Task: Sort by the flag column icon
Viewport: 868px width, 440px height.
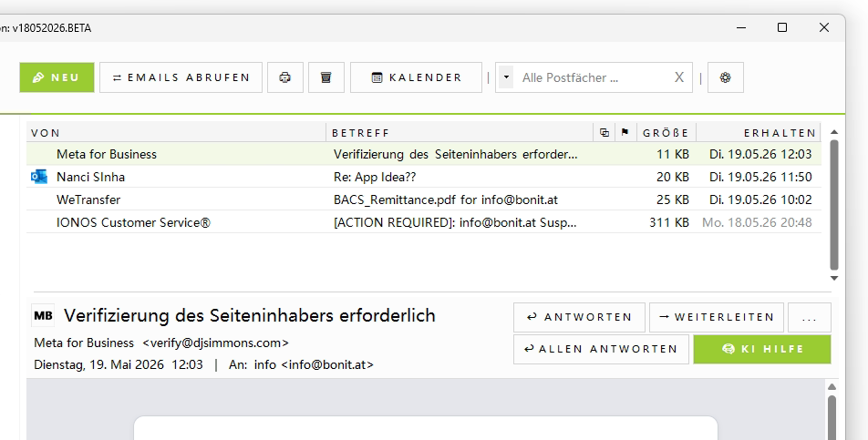Action: 625,133
